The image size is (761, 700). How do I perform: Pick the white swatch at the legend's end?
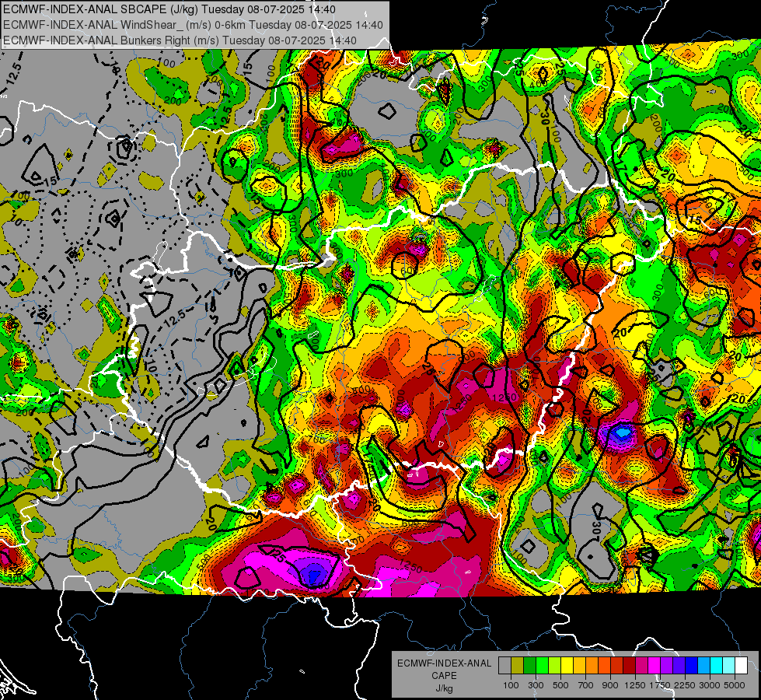pos(741,666)
